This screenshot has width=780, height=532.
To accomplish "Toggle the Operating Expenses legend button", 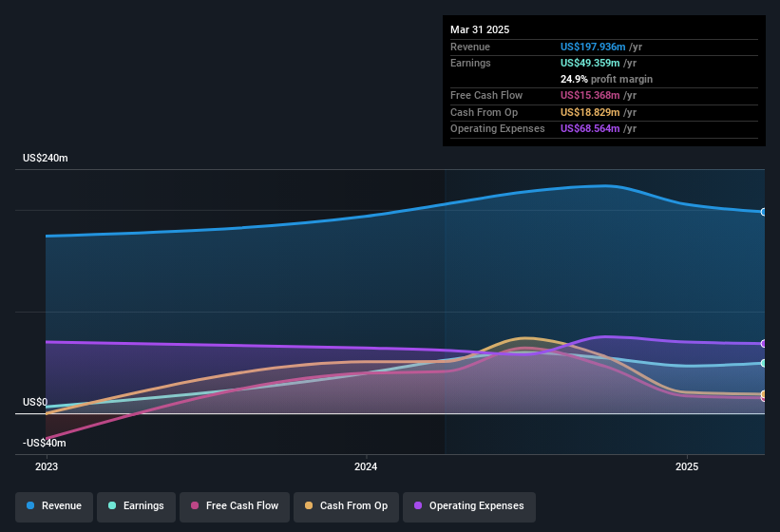I will pos(469,506).
